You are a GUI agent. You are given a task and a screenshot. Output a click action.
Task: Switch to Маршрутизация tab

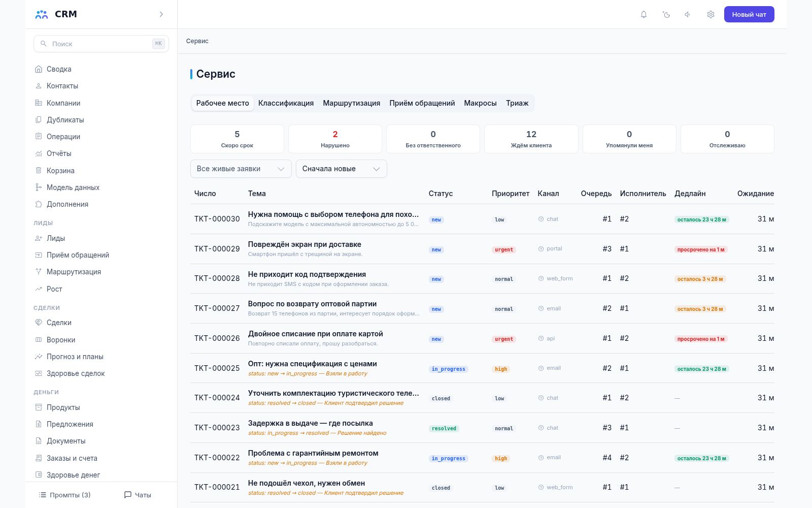pos(352,103)
